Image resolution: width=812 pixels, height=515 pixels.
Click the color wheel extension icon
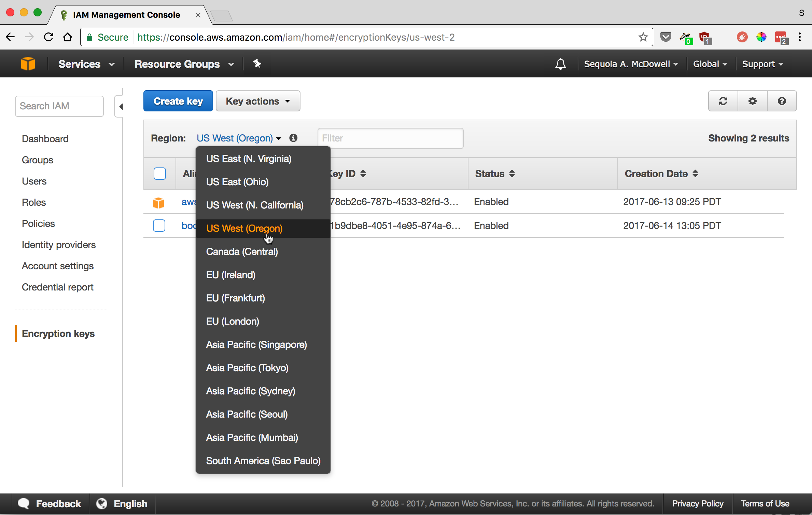point(761,37)
